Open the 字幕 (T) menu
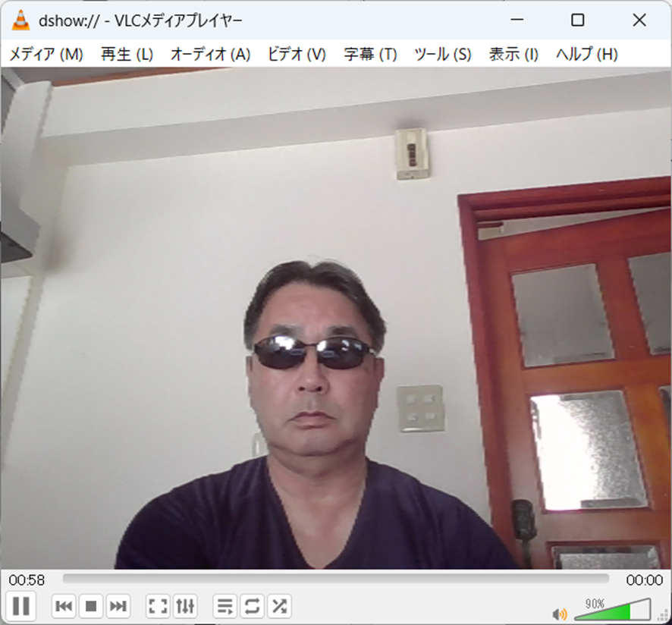The width and height of the screenshot is (672, 625). pyautogui.click(x=370, y=54)
